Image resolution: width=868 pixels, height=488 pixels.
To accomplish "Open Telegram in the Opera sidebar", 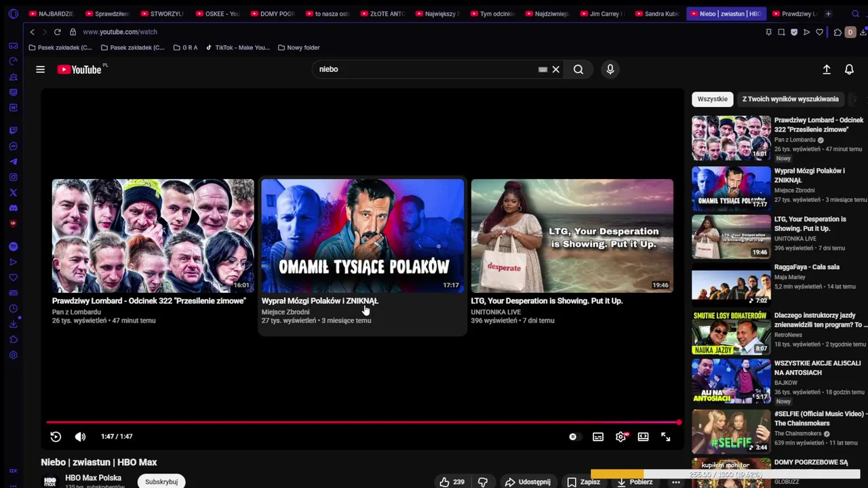I will tap(13, 162).
